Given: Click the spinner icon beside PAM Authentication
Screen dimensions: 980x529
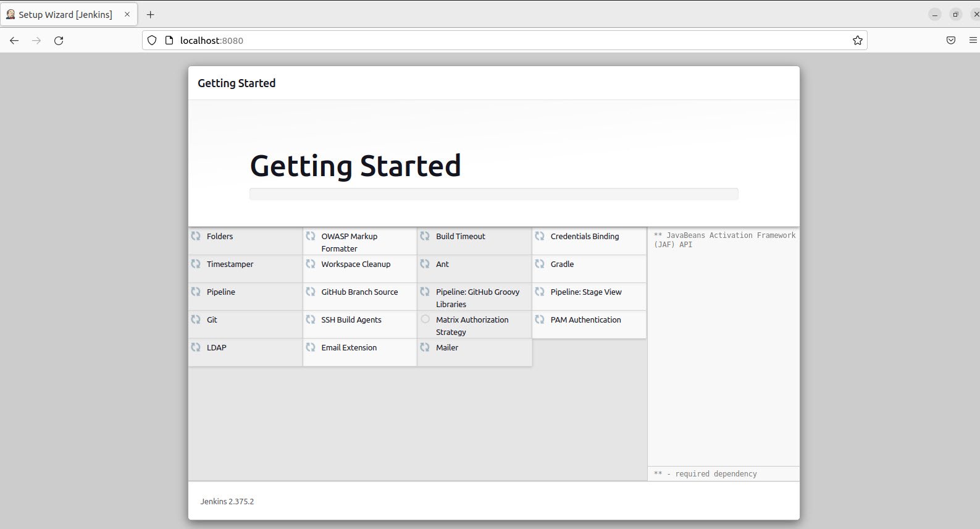Looking at the screenshot, I should [x=540, y=320].
